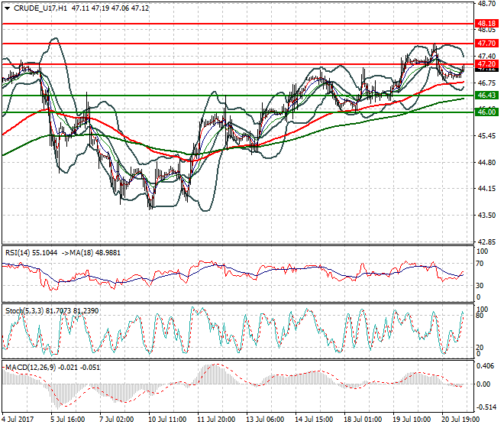Click the 13 Jul 06:00 time label
Viewport: 504px width, 428px height.
pos(265,420)
